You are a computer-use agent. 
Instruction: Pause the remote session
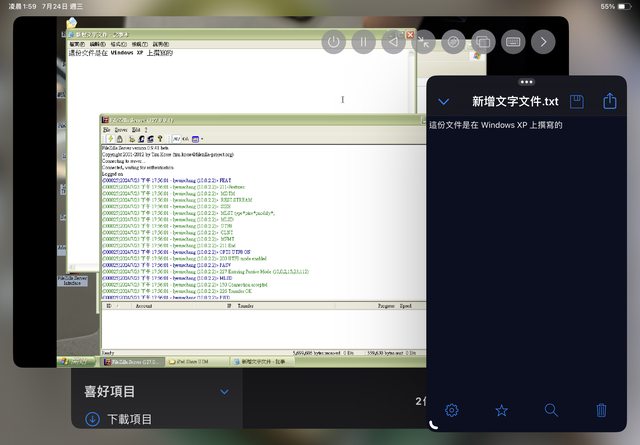click(x=363, y=42)
